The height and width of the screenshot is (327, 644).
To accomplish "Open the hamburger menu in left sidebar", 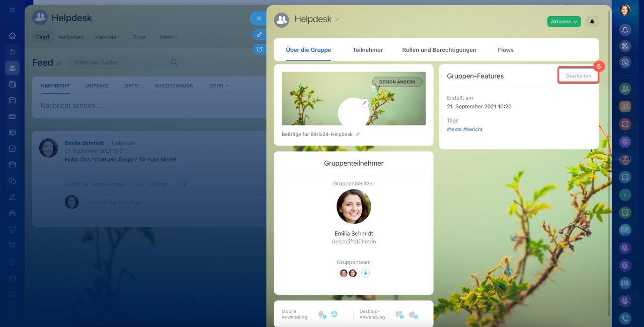I will pyautogui.click(x=12, y=10).
